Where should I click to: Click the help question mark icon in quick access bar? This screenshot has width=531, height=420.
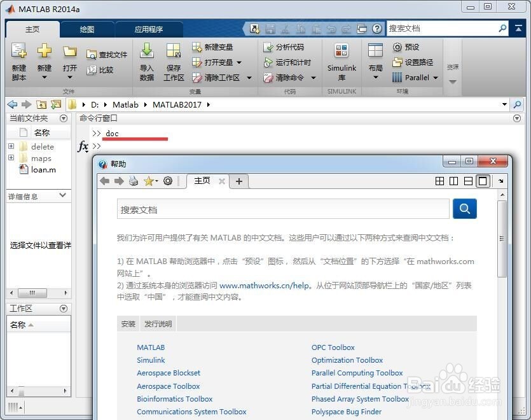click(377, 29)
